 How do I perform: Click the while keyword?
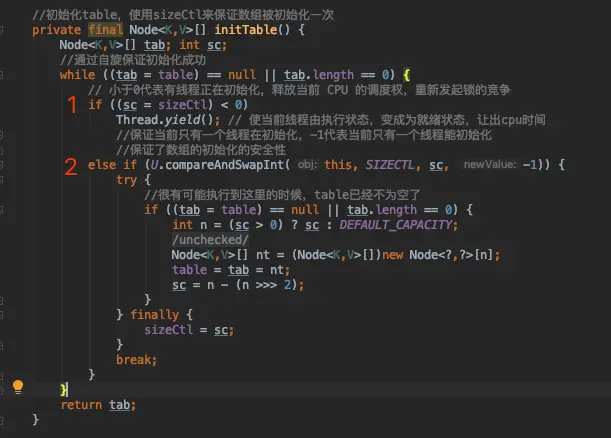[x=77, y=75]
